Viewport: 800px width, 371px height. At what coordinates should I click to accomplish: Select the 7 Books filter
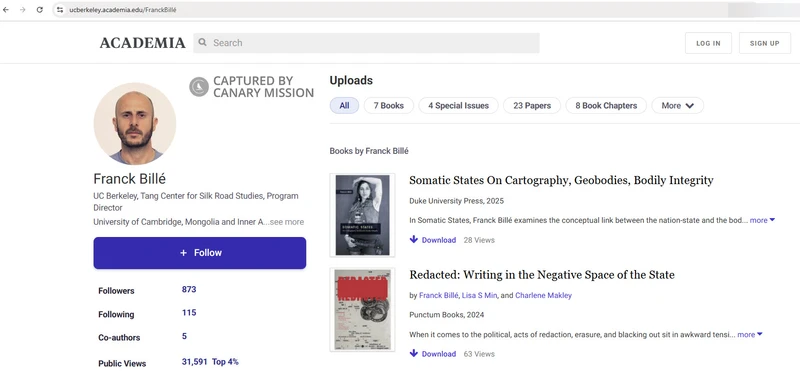tap(389, 106)
